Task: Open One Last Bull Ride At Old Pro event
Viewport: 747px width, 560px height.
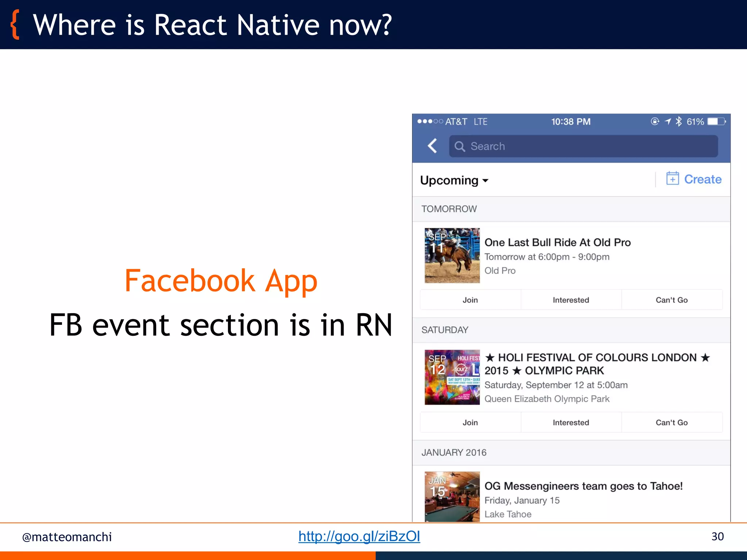Action: pos(557,242)
